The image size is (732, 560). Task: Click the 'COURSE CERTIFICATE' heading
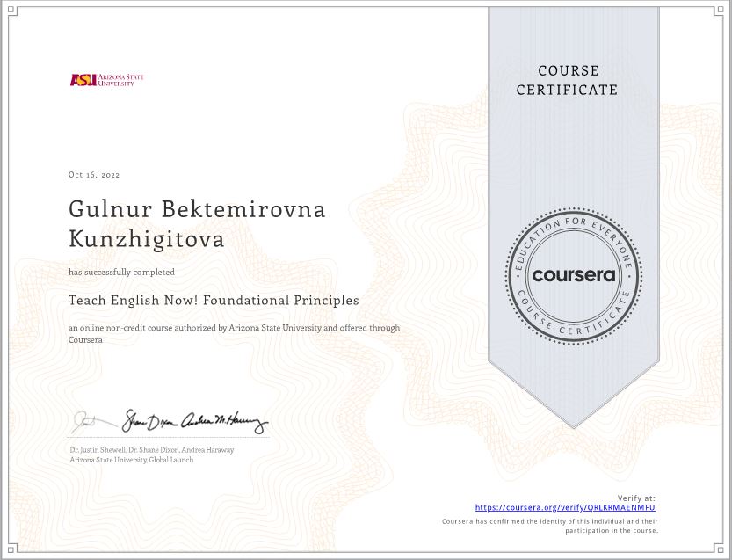(x=567, y=80)
